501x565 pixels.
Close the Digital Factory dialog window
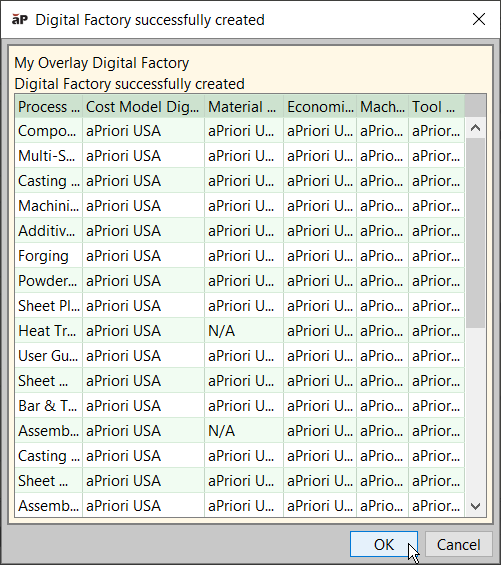[479, 19]
